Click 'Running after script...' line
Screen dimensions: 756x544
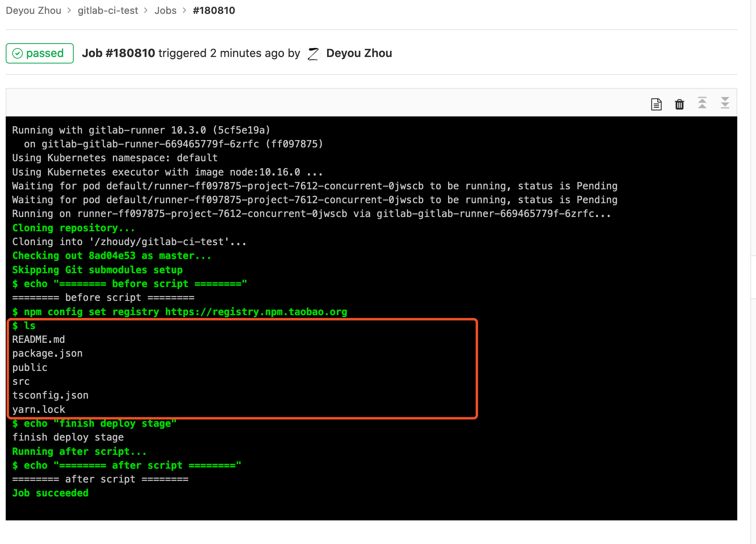click(x=79, y=452)
